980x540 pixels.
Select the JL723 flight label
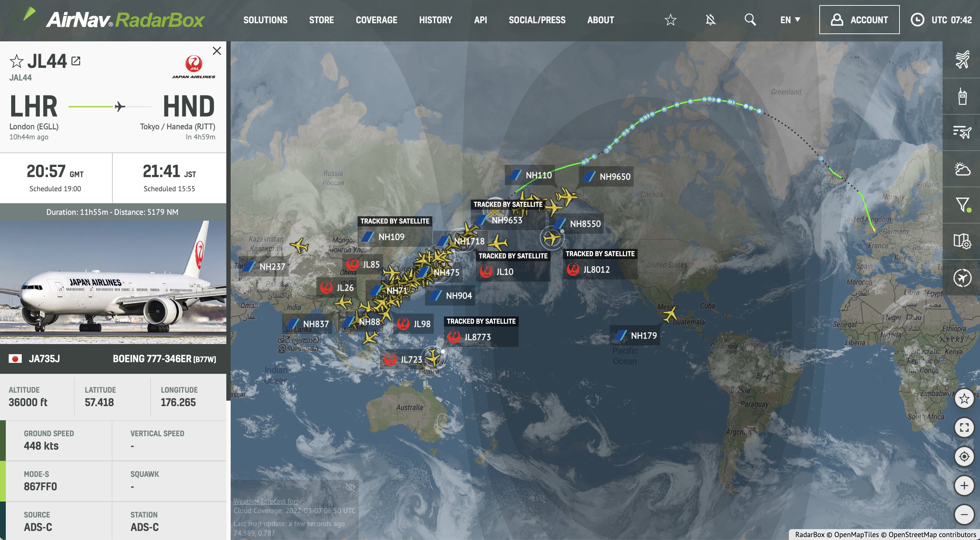point(404,359)
